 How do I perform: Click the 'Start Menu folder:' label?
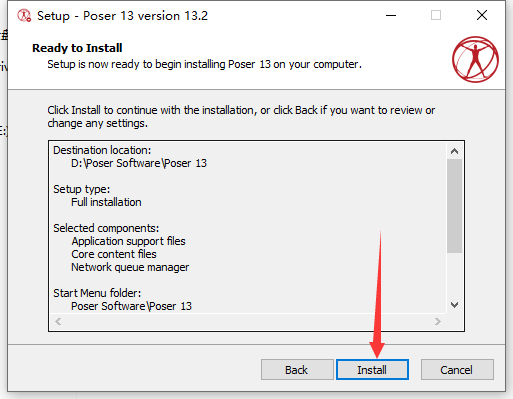97,293
